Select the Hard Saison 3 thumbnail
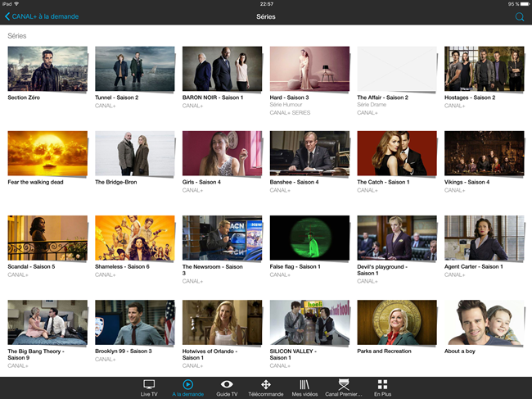The height and width of the screenshot is (399, 532). 309,69
